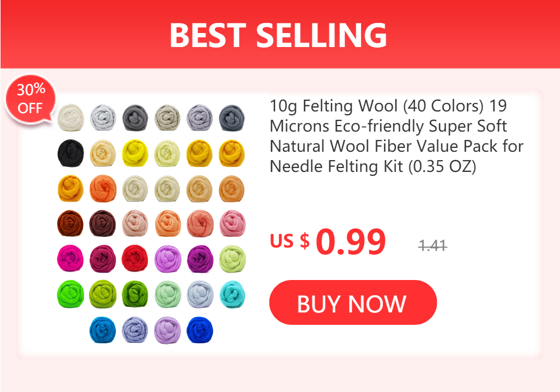
Task: Select the bright yellow wool ball
Action: 135,153
